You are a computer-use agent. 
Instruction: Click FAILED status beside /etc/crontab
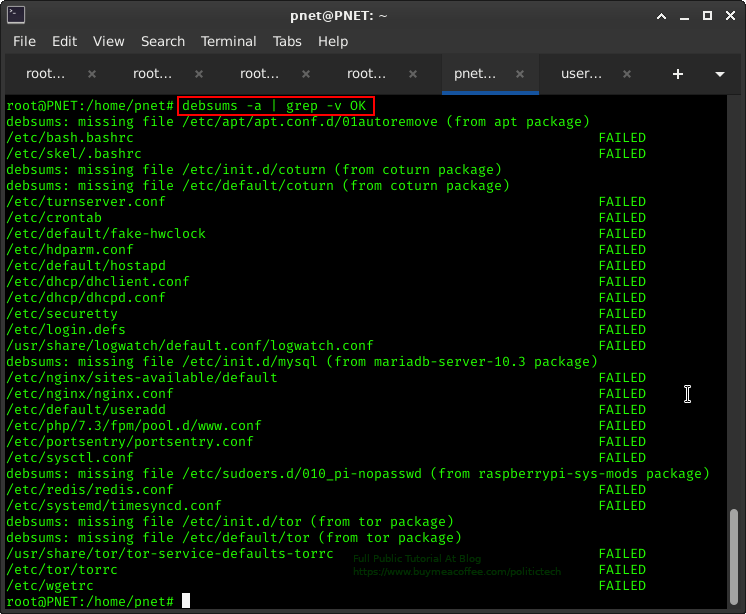pyautogui.click(x=622, y=217)
